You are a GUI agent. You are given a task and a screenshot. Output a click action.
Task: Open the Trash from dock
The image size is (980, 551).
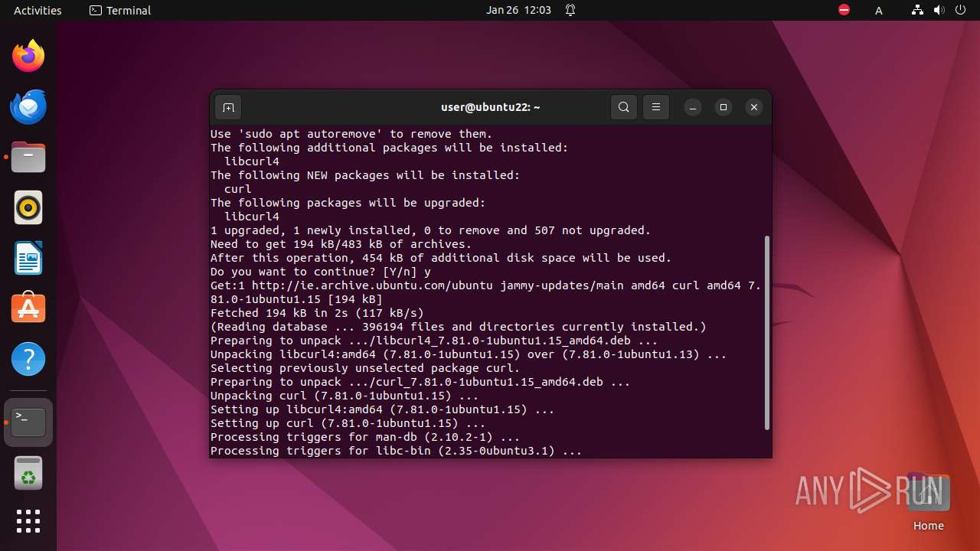pyautogui.click(x=28, y=474)
